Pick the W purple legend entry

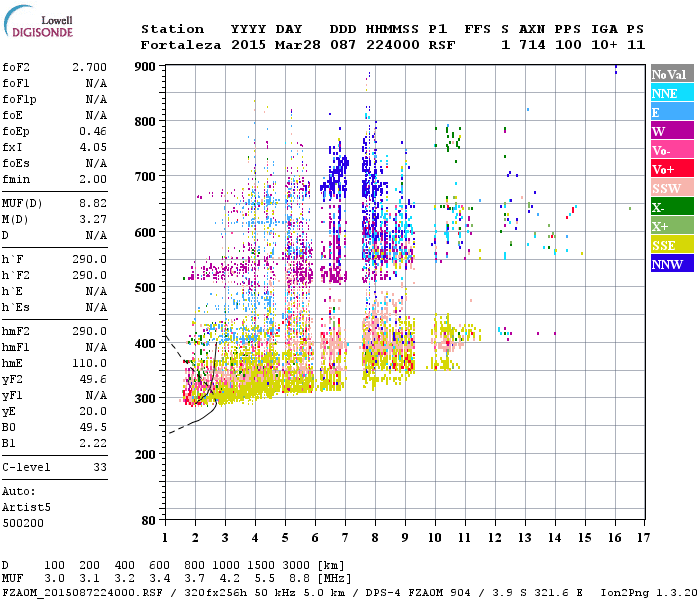click(671, 131)
